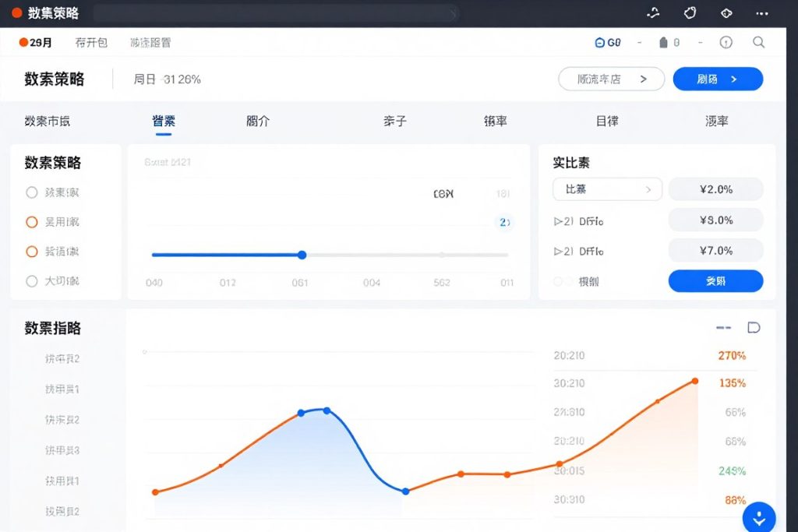This screenshot has height=532, width=798.
Task: Click the blue 亥明 button in 实比素 panel
Action: pyautogui.click(x=715, y=281)
